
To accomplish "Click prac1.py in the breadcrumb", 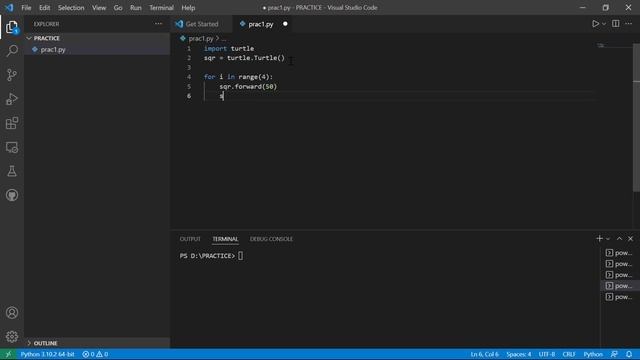I will [x=201, y=38].
